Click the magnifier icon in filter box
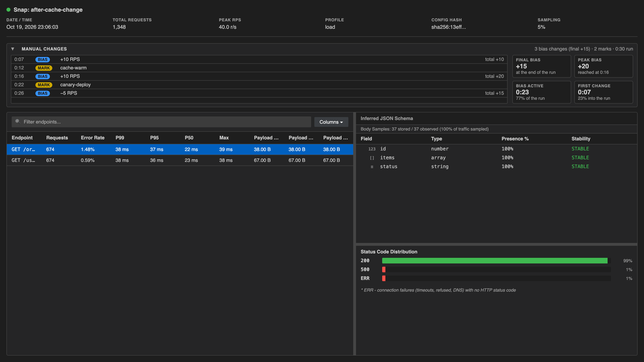 (x=18, y=121)
